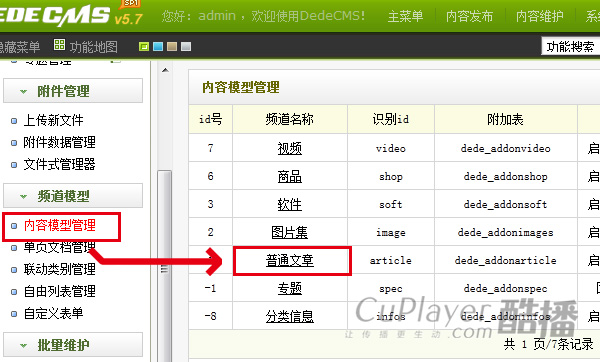This screenshot has height=362, width=600.
Task: Open 内容模型管理 in the sidebar
Action: (x=59, y=225)
